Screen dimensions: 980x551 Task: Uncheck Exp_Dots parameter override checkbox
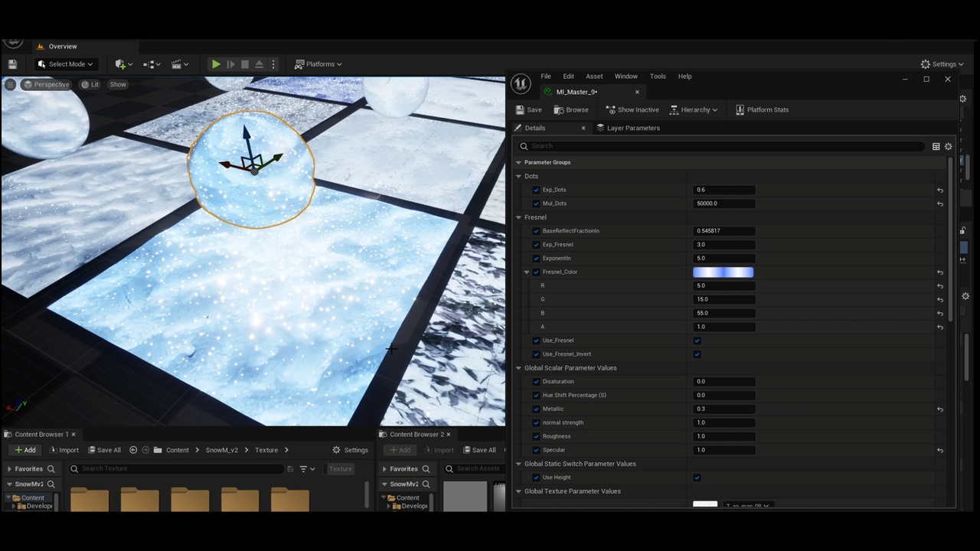pos(536,190)
